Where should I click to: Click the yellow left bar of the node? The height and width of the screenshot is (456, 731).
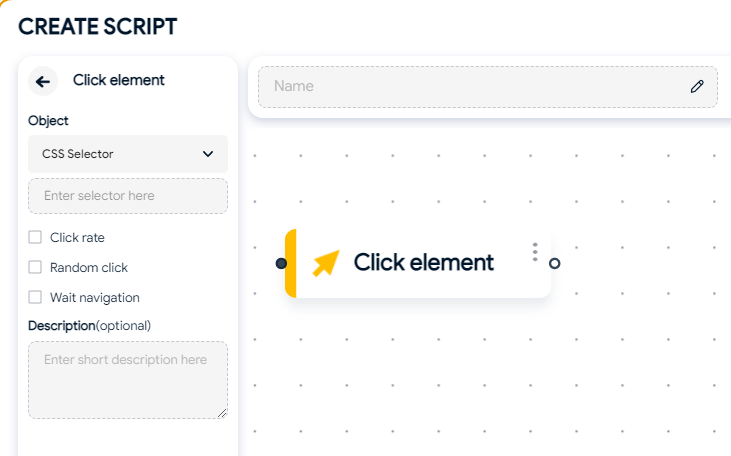290,263
